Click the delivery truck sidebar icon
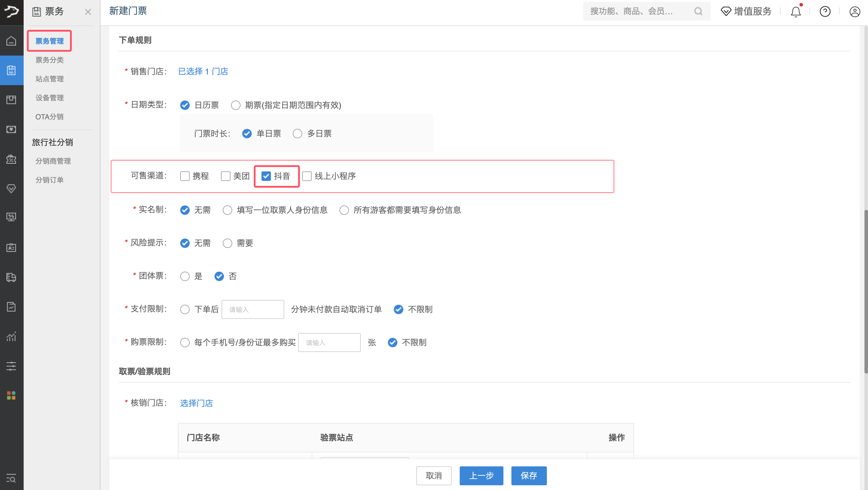Screen dimensions: 868x490 point(11,277)
